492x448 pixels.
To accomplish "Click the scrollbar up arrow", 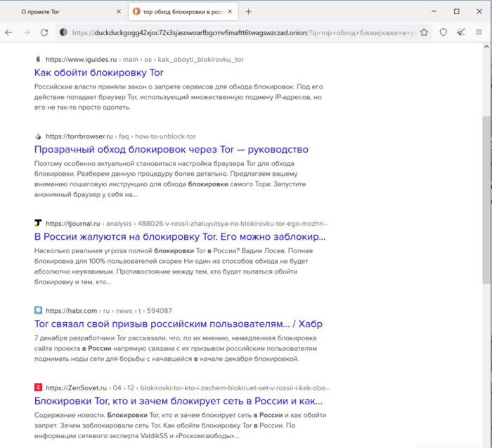I will coord(486,47).
